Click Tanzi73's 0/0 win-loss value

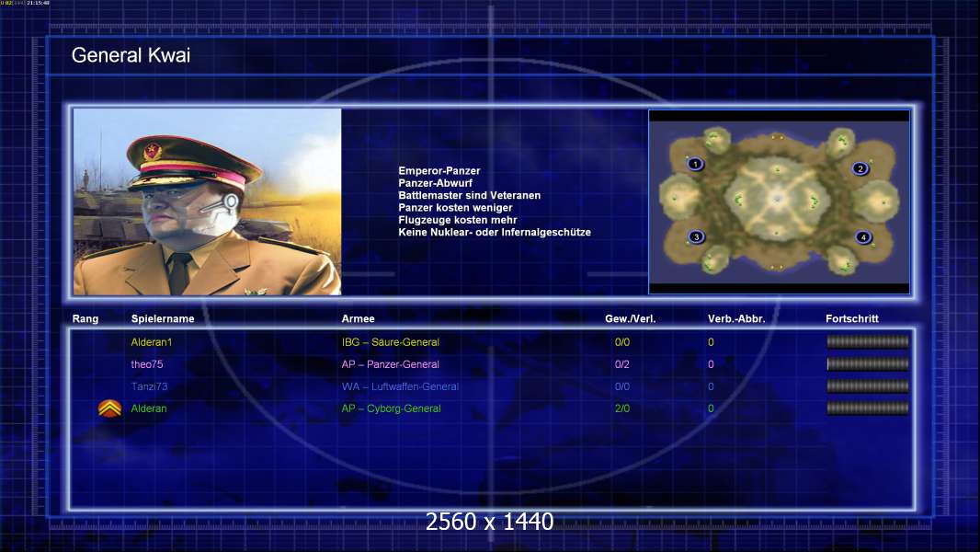[621, 386]
